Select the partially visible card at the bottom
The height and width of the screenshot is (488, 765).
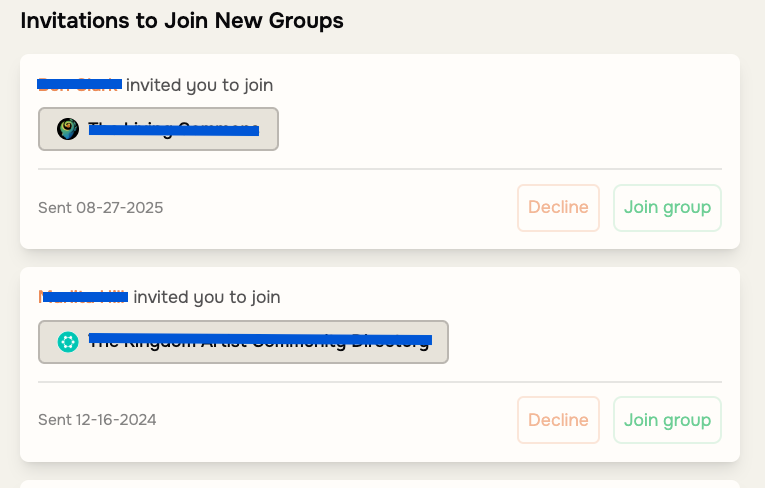pyautogui.click(x=380, y=483)
